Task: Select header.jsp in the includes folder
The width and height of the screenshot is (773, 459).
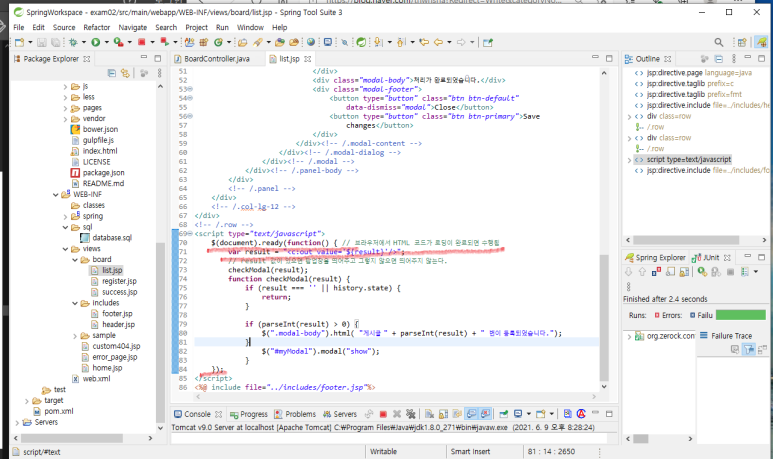Action: 113,324
